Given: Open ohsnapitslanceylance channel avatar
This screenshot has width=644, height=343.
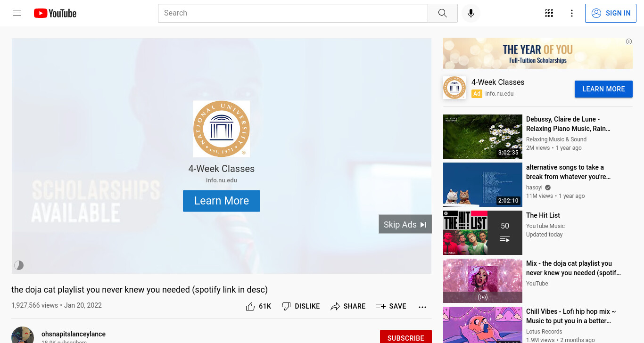Looking at the screenshot, I should coord(23,335).
